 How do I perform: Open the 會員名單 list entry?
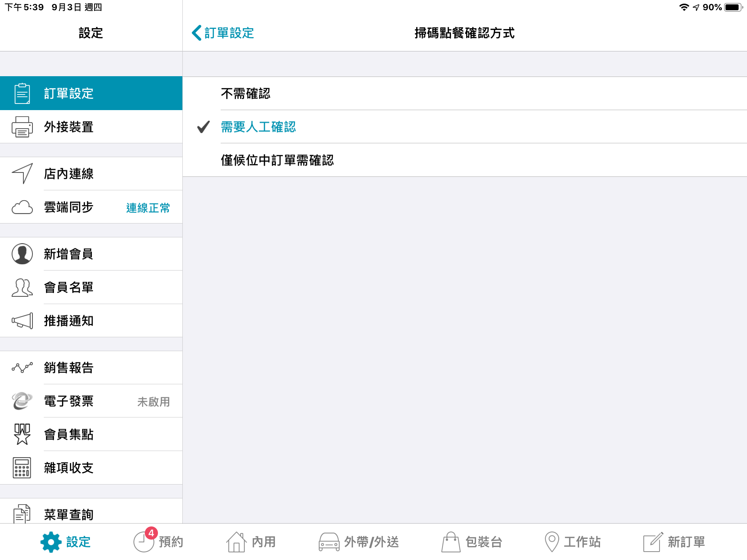pyautogui.click(x=69, y=287)
